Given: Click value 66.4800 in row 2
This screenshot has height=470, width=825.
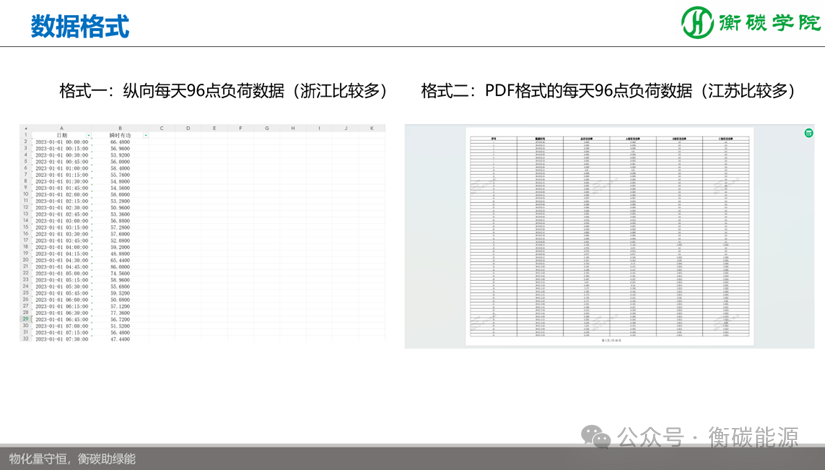Looking at the screenshot, I should [x=120, y=142].
